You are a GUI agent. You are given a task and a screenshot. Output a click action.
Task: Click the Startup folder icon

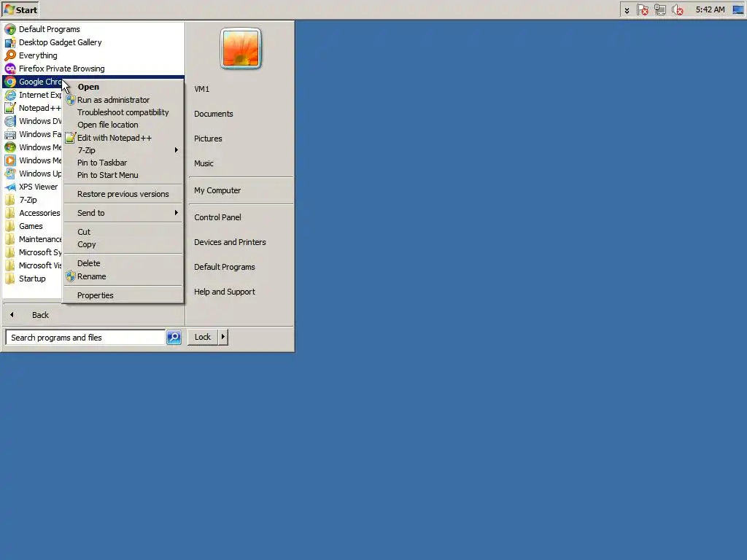(10, 278)
